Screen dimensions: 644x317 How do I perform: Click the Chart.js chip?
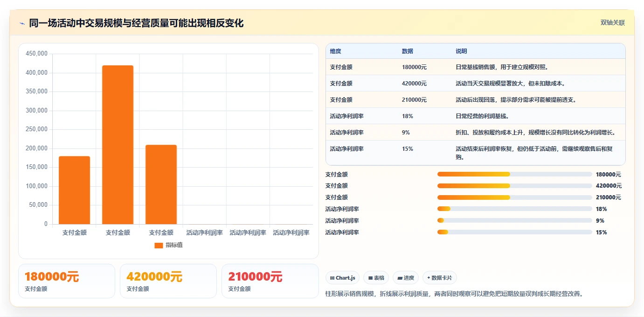pos(342,278)
